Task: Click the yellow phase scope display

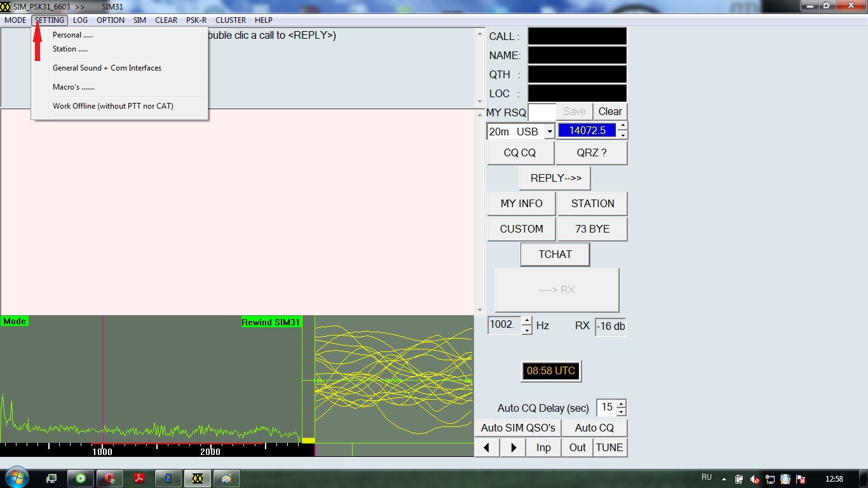Action: tap(394, 379)
